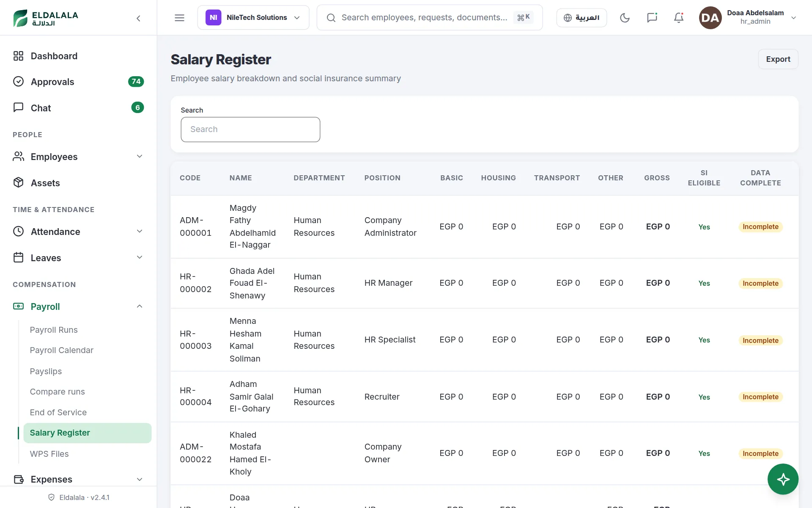Click the shield icon beside version
This screenshot has width=812, height=508.
pyautogui.click(x=52, y=497)
